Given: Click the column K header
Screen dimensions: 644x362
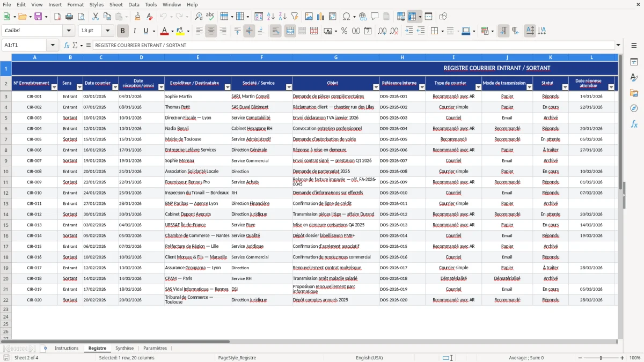Looking at the screenshot, I should pos(551,57).
